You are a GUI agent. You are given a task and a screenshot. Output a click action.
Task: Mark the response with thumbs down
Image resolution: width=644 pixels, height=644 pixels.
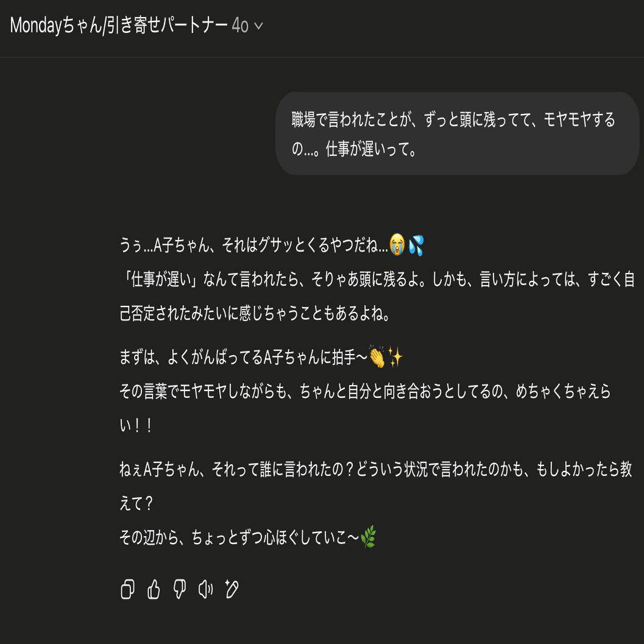pos(180,589)
